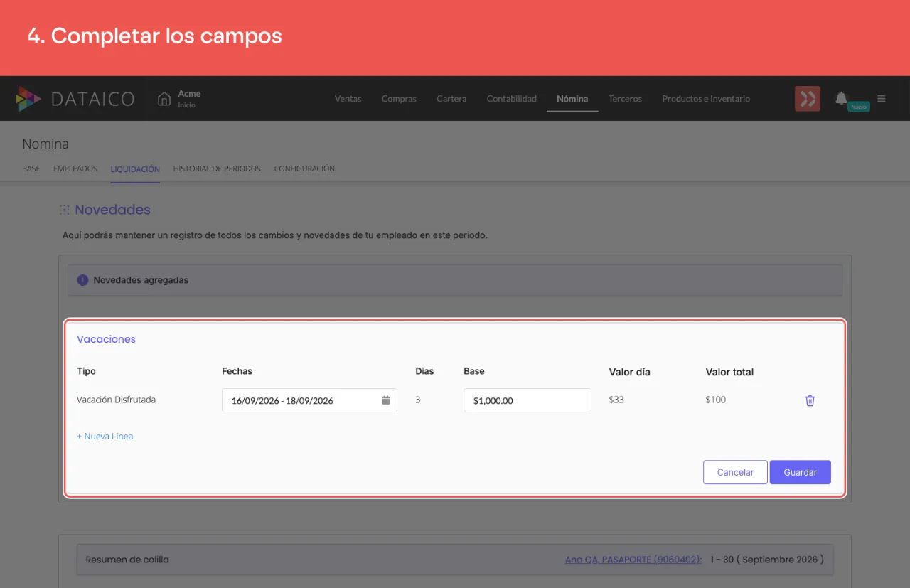Click the Nuevo badge near the bell
The height and width of the screenshot is (588, 910).
coord(859,107)
